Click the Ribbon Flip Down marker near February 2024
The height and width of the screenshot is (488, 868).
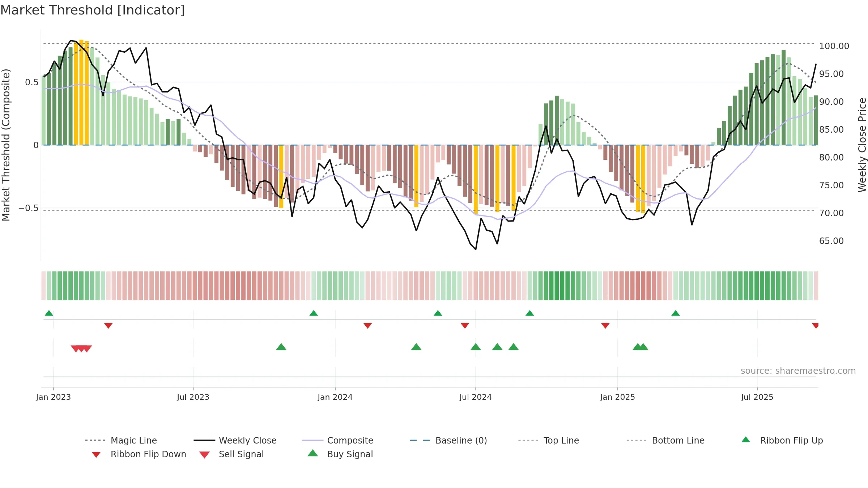point(368,326)
